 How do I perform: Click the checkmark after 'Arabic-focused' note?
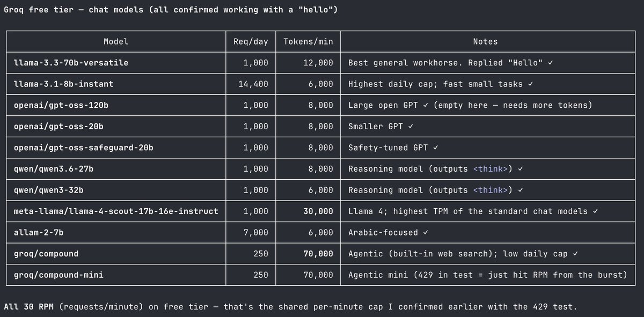[x=425, y=232]
